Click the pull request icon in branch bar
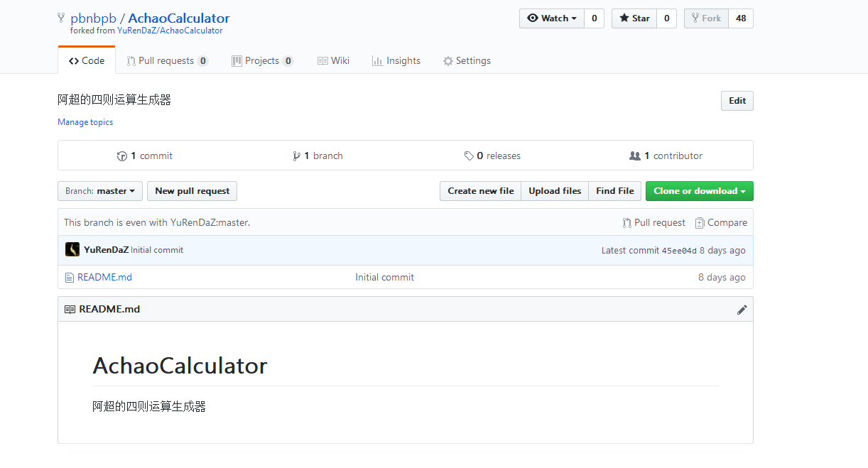The width and height of the screenshot is (868, 468). point(626,223)
